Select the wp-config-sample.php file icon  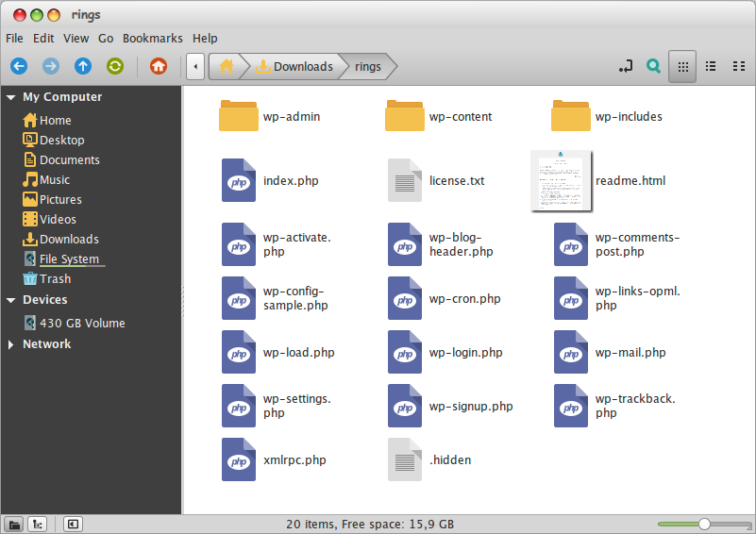[x=239, y=298]
